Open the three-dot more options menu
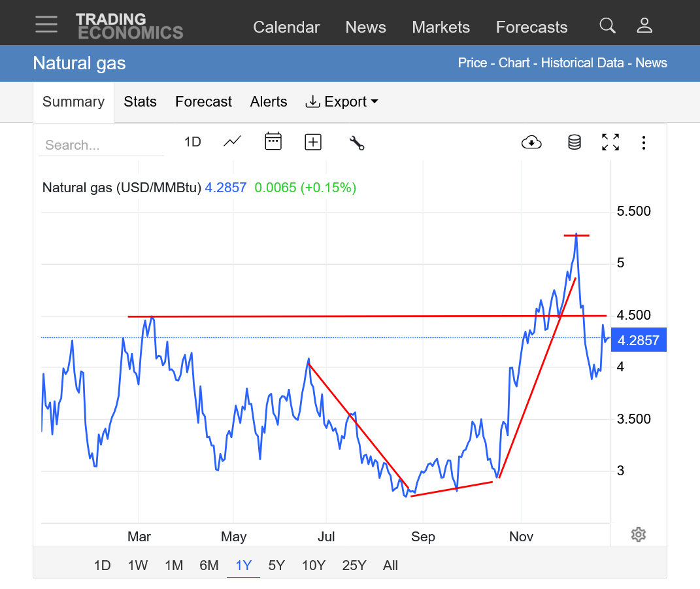This screenshot has height=589, width=700. point(644,142)
